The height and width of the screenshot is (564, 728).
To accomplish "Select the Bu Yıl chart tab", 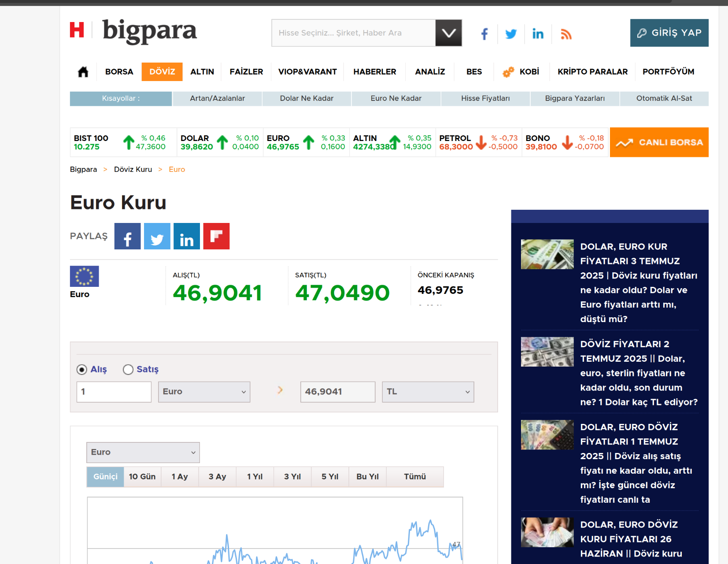I will (x=367, y=477).
